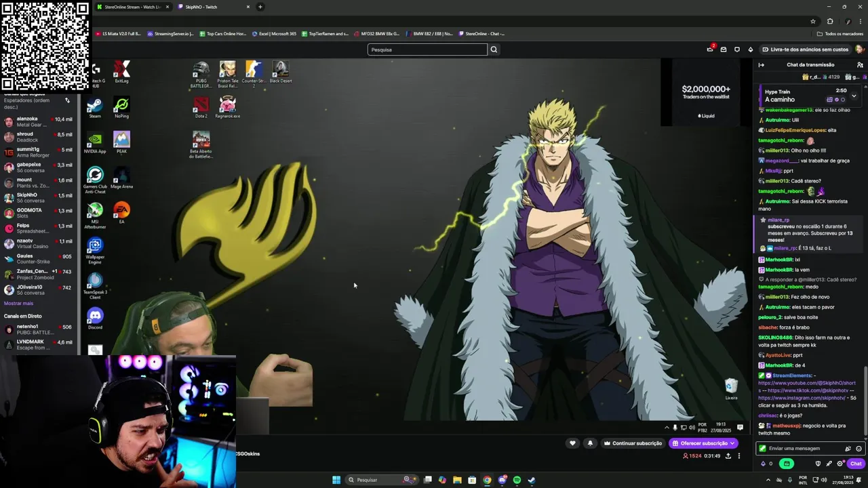The width and height of the screenshot is (868, 488).
Task: Open the Prime loot crown icon
Action: pyautogui.click(x=710, y=49)
